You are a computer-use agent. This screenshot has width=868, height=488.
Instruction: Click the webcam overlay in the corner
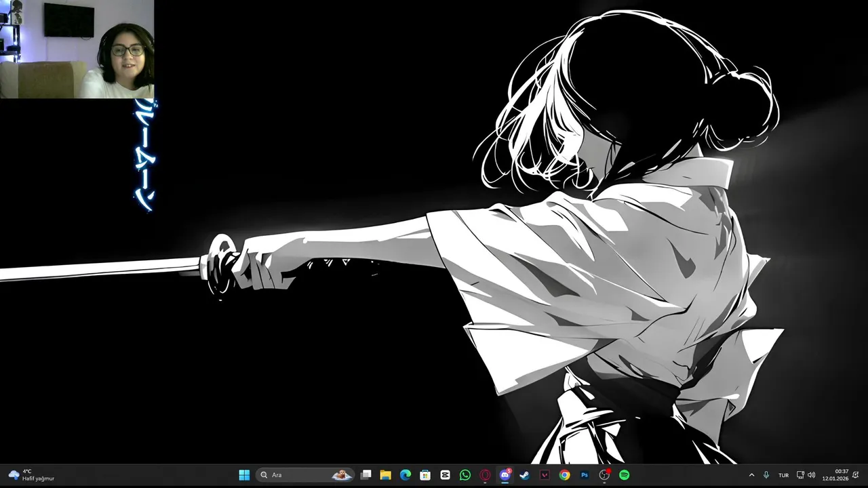coord(77,49)
